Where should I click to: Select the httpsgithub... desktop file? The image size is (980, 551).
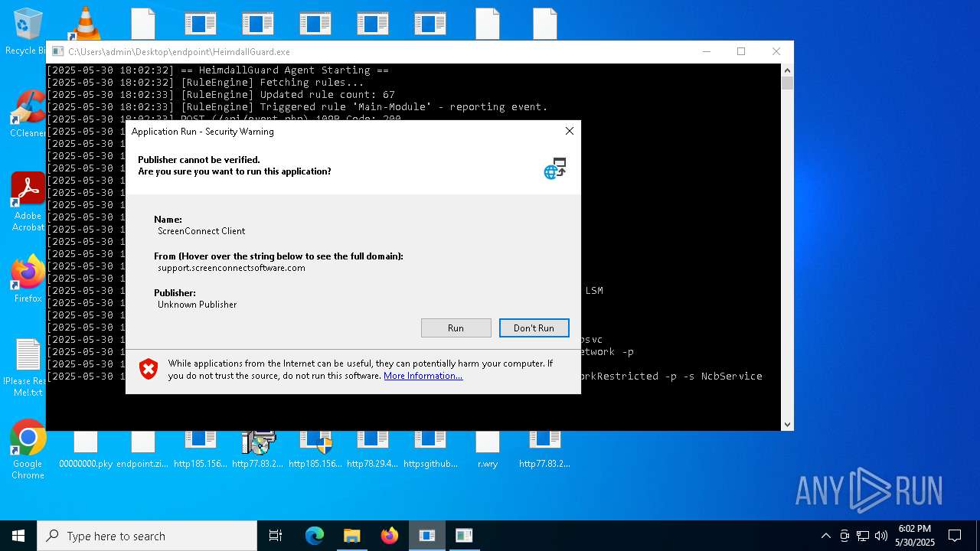coord(430,450)
